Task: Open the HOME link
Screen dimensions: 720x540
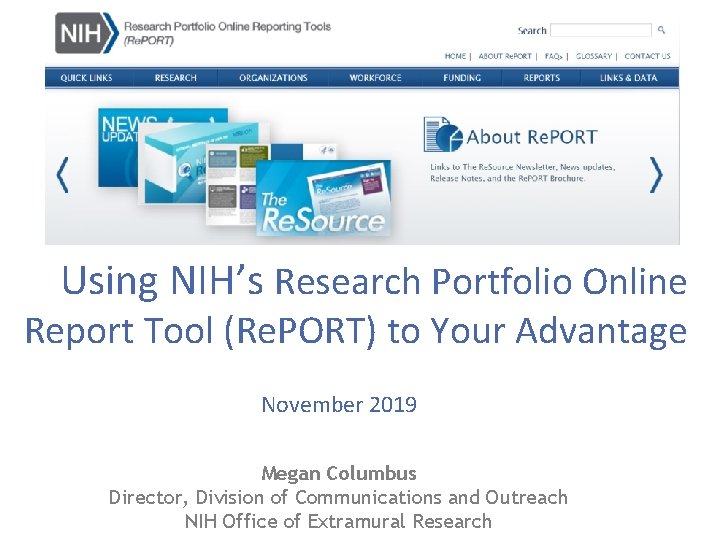Action: (455, 56)
